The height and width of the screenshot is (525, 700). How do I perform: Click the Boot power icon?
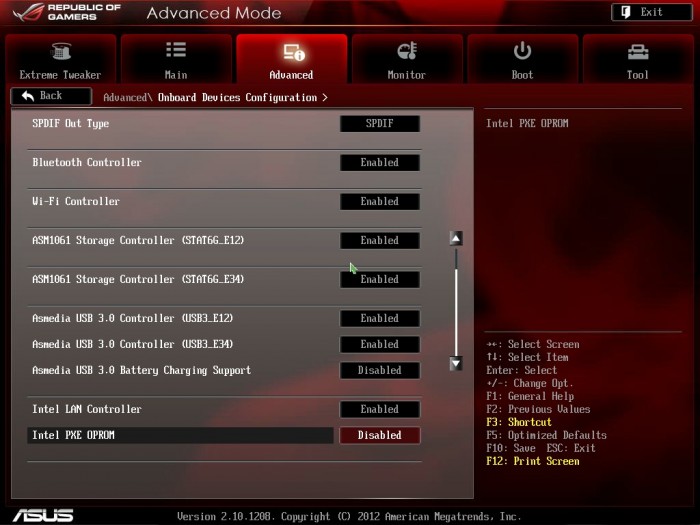(x=522, y=50)
